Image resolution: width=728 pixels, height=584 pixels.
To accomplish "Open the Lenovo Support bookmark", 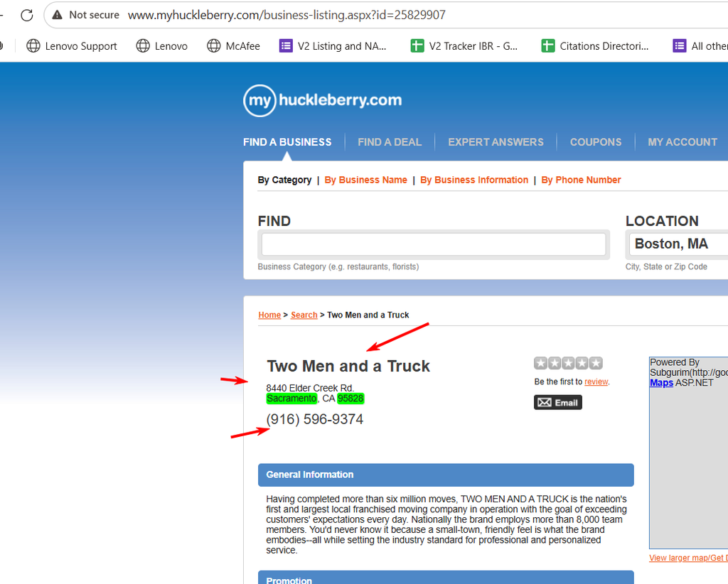I will point(72,46).
